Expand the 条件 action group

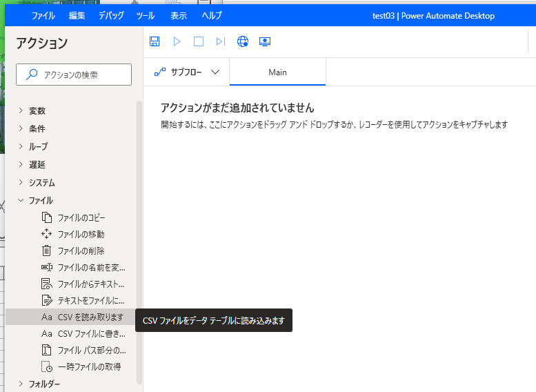[x=21, y=128]
